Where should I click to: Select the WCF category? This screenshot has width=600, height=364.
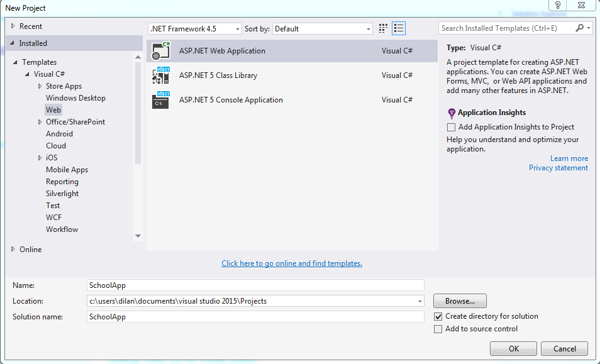coord(53,217)
